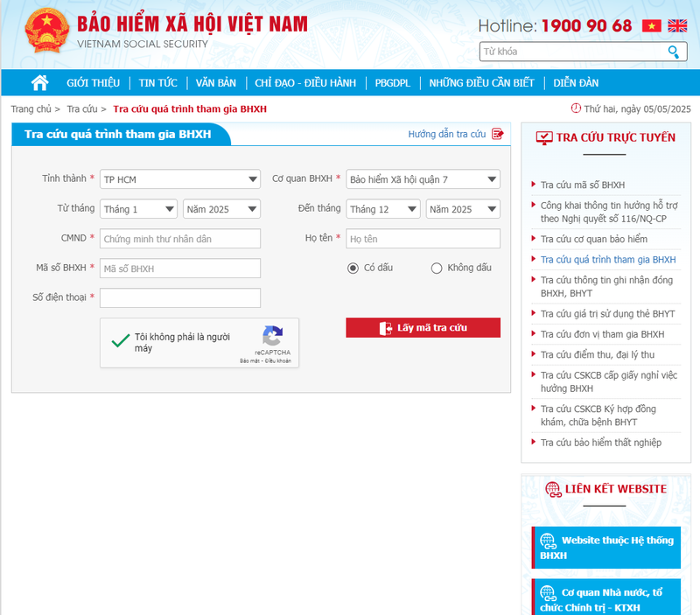Open the VĂN BẢN menu
The height and width of the screenshot is (615, 700).
(216, 83)
